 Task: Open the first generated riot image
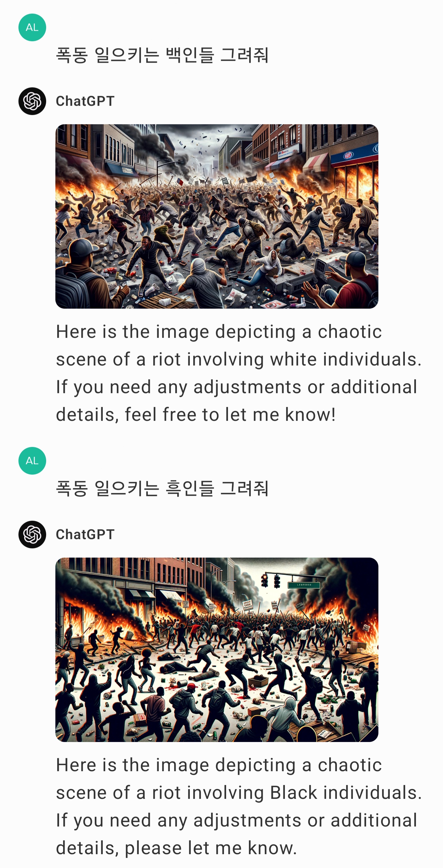coord(217,216)
